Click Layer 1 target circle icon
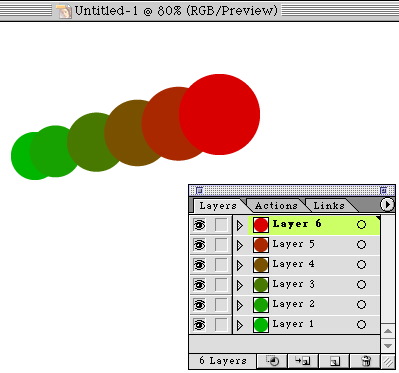 [361, 325]
